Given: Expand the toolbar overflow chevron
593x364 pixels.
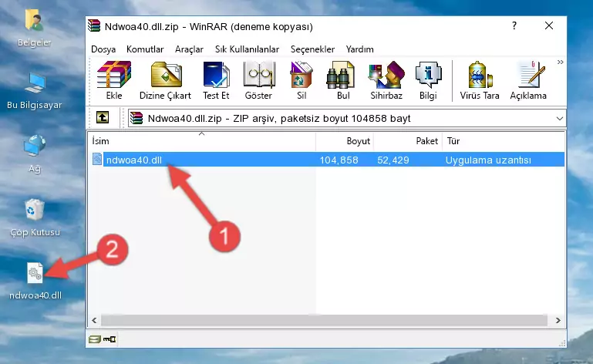Looking at the screenshot, I should click(560, 62).
